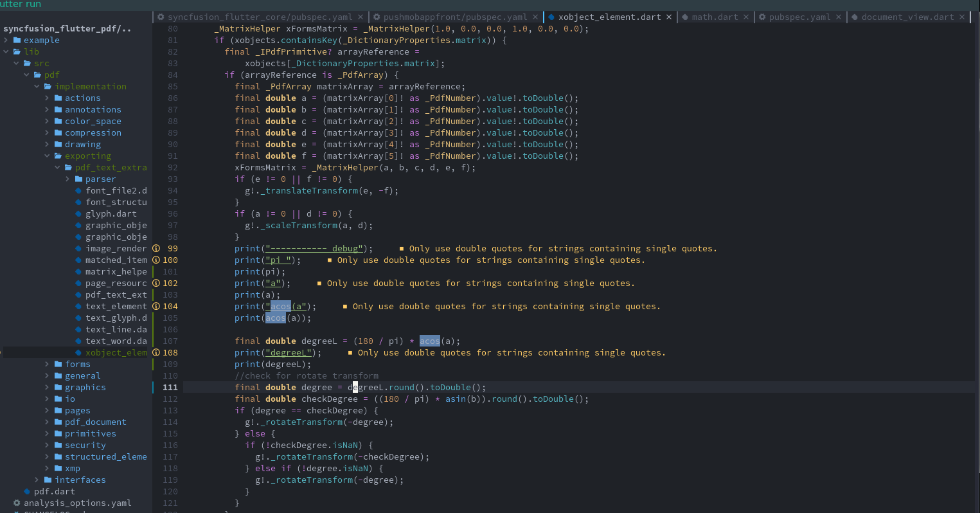Image resolution: width=980 pixels, height=513 pixels.
Task: Click the Dart file icon beside glyph.dart
Action: pyautogui.click(x=78, y=213)
